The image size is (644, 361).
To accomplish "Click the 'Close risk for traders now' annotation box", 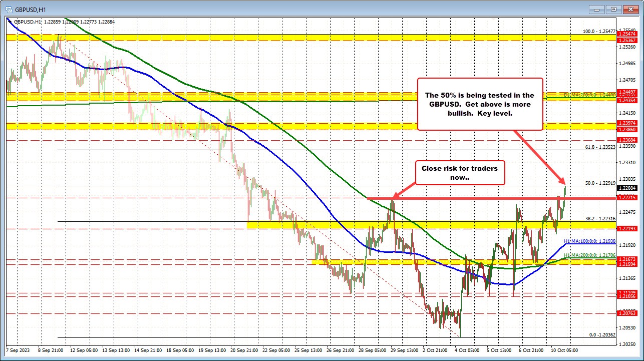I will click(x=460, y=173).
